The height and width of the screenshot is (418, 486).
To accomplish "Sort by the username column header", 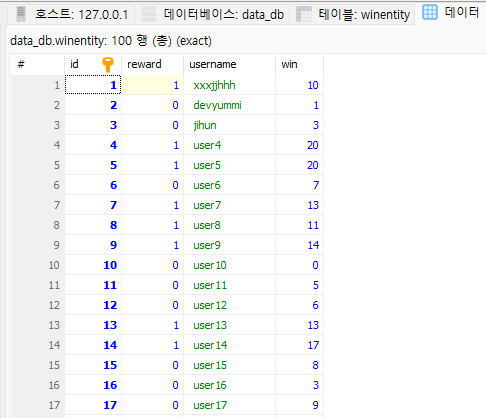I will (x=229, y=64).
